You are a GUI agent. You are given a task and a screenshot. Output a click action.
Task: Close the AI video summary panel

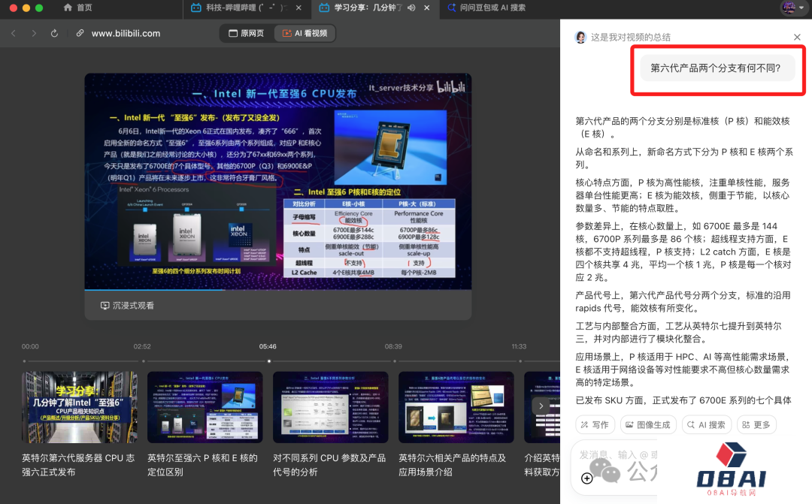[x=797, y=37]
